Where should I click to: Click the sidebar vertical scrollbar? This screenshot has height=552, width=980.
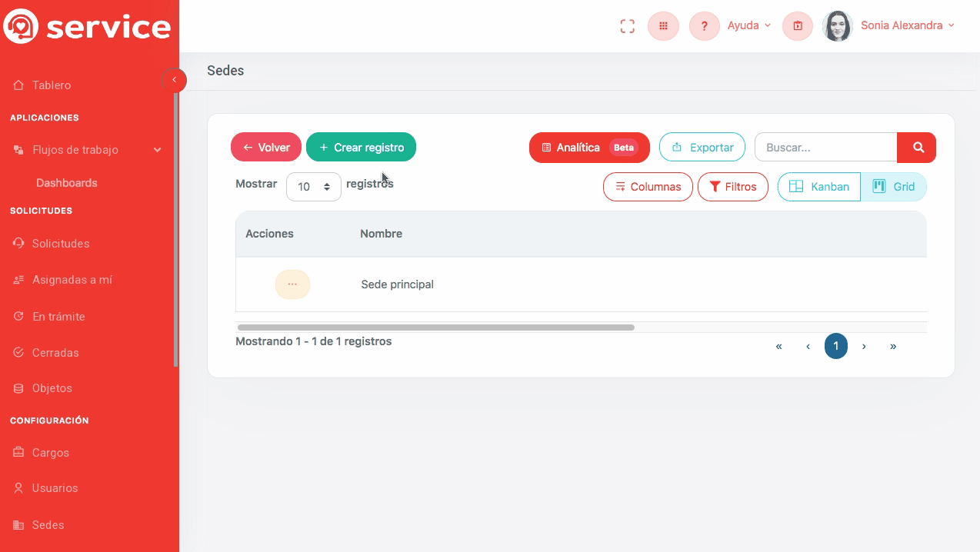pyautogui.click(x=176, y=229)
